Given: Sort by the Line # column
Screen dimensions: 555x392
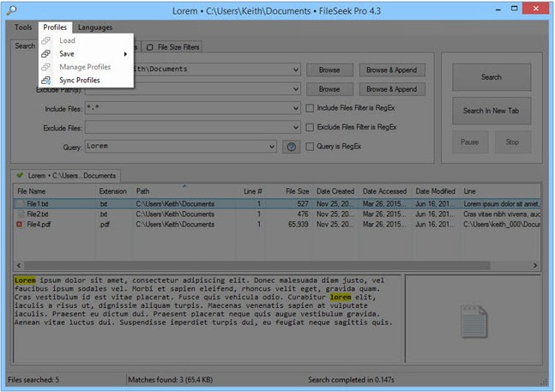Looking at the screenshot, I should [251, 191].
